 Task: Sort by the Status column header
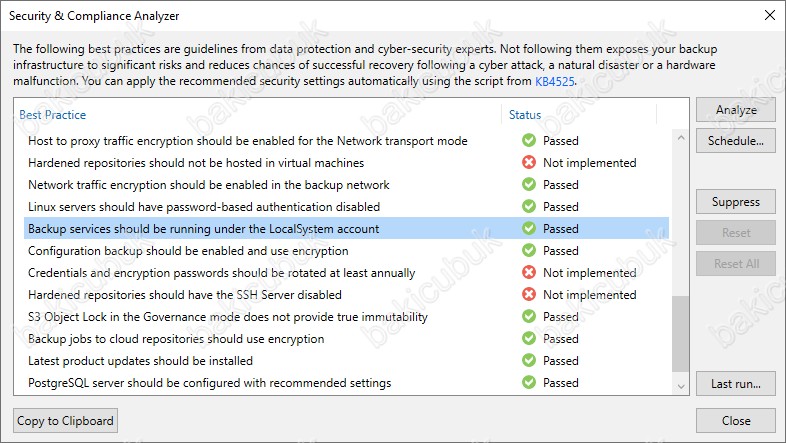point(525,115)
